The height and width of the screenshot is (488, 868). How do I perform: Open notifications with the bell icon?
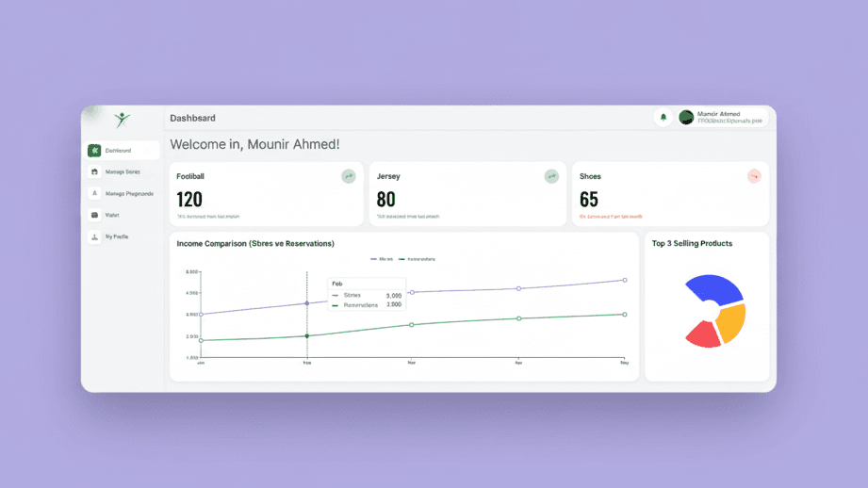663,118
